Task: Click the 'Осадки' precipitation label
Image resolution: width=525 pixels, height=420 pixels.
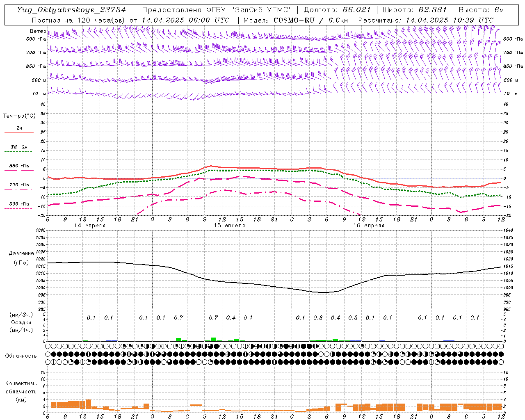Action: click(21, 322)
